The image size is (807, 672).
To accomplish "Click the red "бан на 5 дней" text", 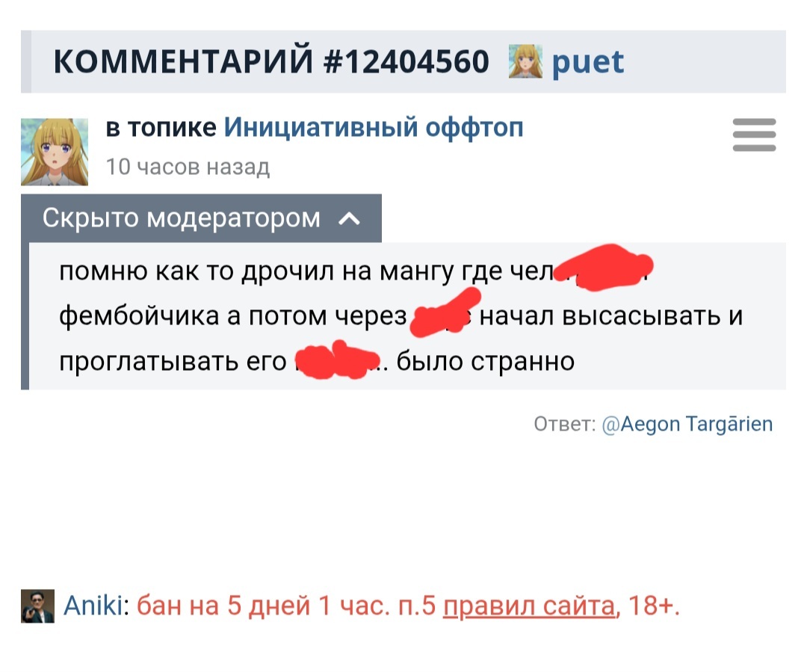I will click(x=224, y=605).
